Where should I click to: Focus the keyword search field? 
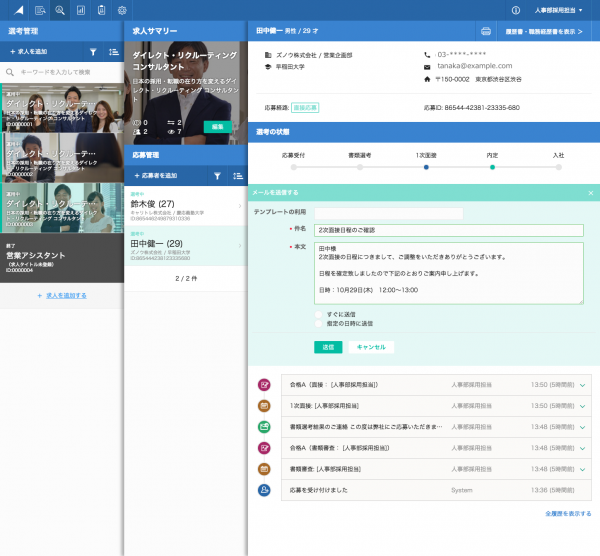(62, 72)
